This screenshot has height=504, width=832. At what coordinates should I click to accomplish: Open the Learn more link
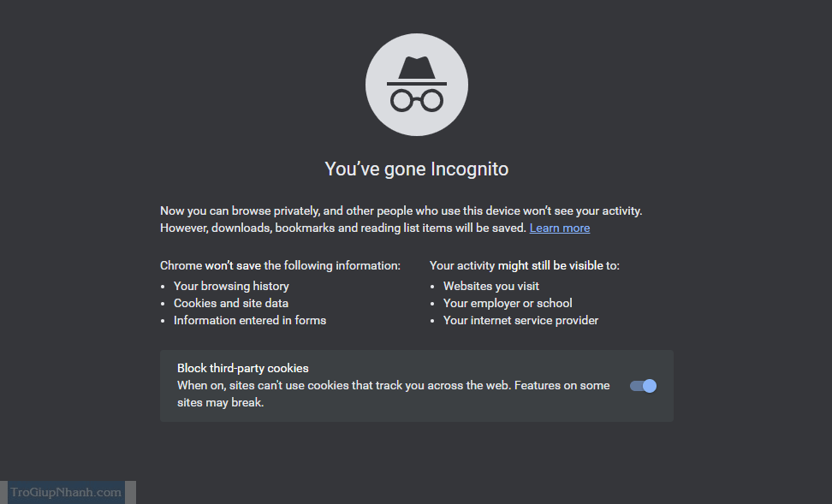[x=560, y=228]
